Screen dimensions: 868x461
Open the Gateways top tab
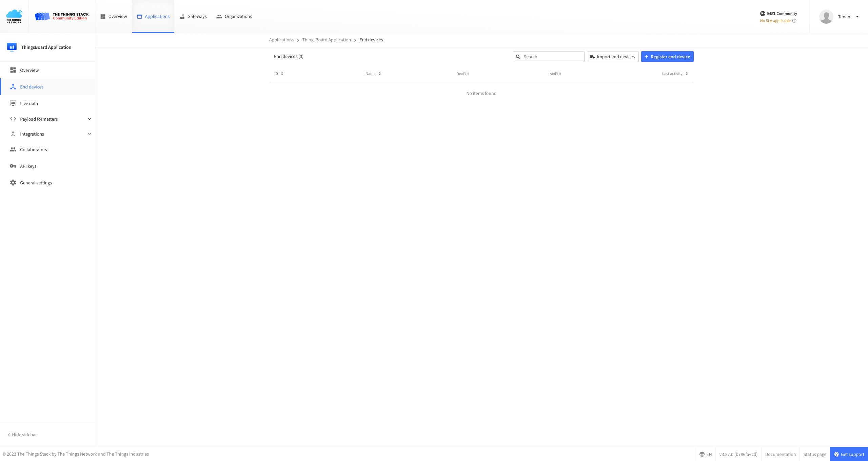[193, 17]
